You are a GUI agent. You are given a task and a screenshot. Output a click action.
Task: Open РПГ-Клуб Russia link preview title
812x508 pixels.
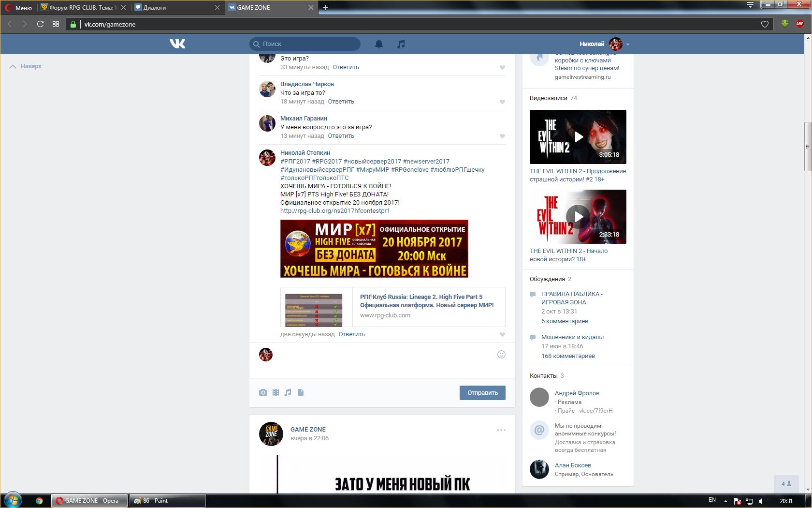(427, 301)
